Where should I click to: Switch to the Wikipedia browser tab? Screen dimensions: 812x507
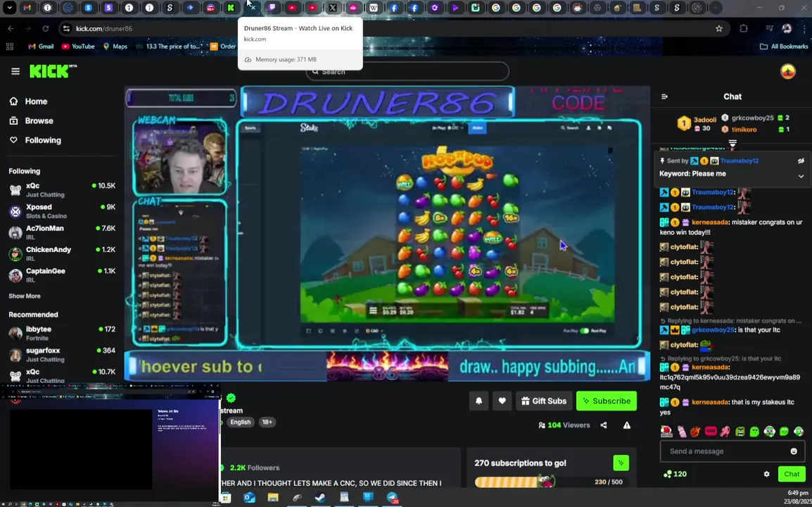coord(374,8)
